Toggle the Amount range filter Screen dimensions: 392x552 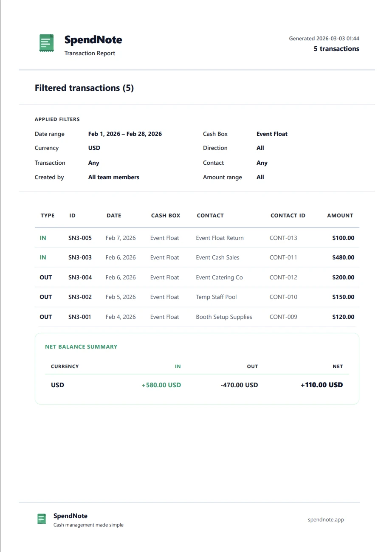(260, 177)
